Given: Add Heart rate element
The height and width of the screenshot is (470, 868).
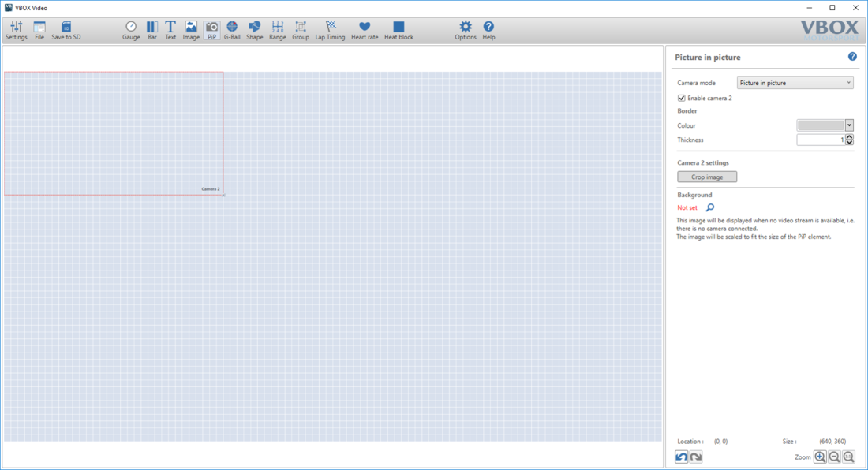Looking at the screenshot, I should click(x=365, y=31).
